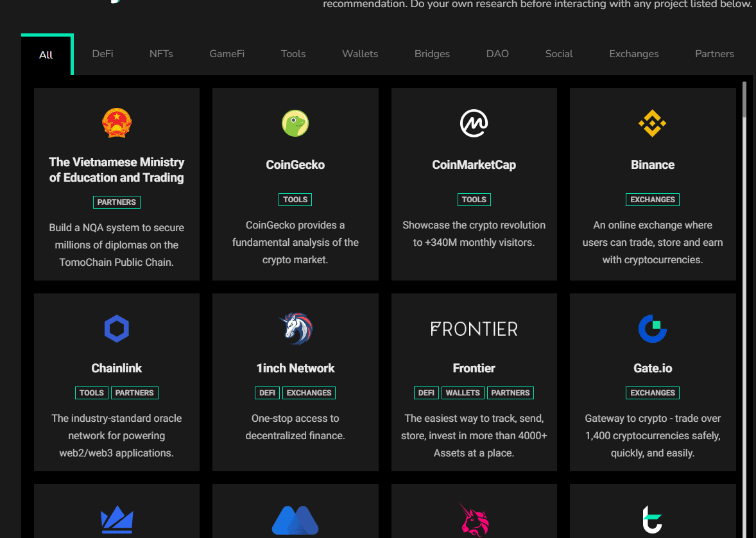
Task: Click PARTNERS tag on Frontier card
Action: (511, 393)
